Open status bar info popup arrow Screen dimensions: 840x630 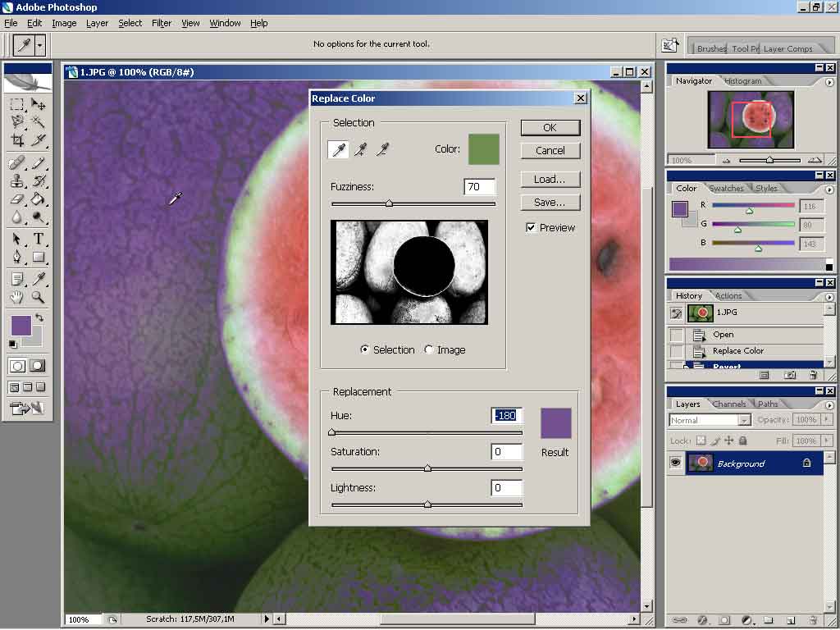coord(267,619)
